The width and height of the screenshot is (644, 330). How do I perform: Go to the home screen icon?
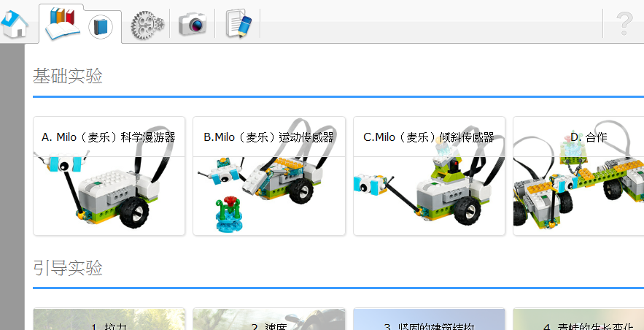point(15,24)
